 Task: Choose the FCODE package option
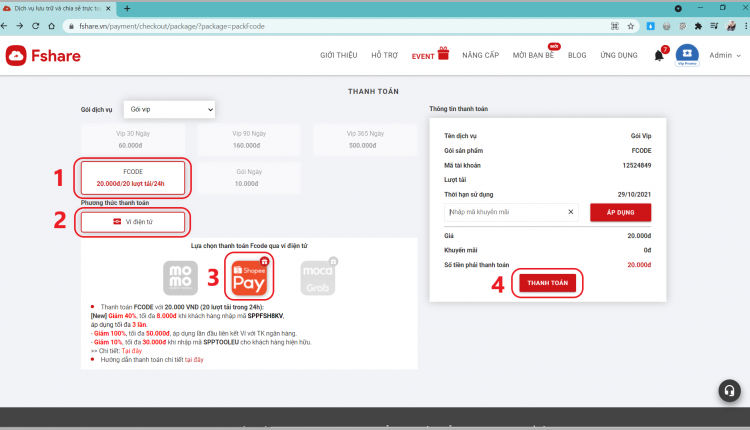tap(132, 177)
